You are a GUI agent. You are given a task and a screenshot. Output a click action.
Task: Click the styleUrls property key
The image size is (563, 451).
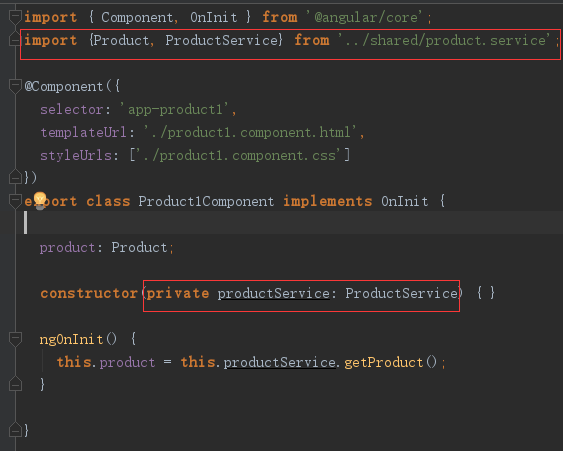click(76, 155)
